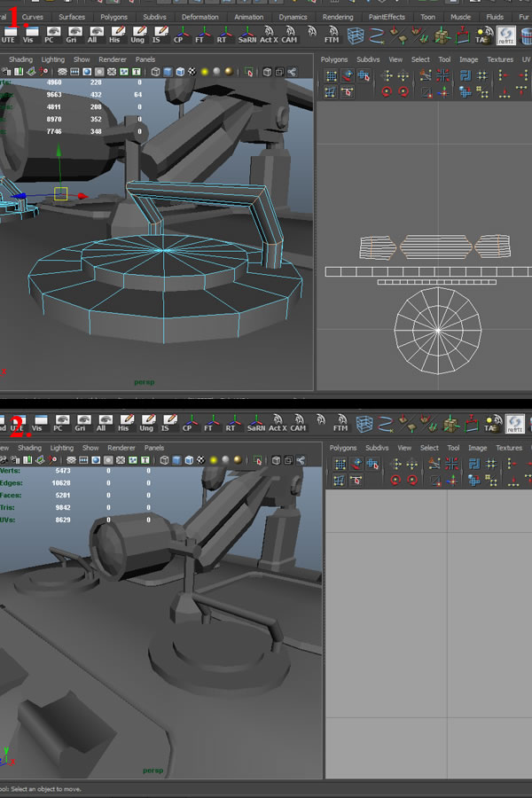Click the CAM shelf icon in upper window

pos(289,35)
